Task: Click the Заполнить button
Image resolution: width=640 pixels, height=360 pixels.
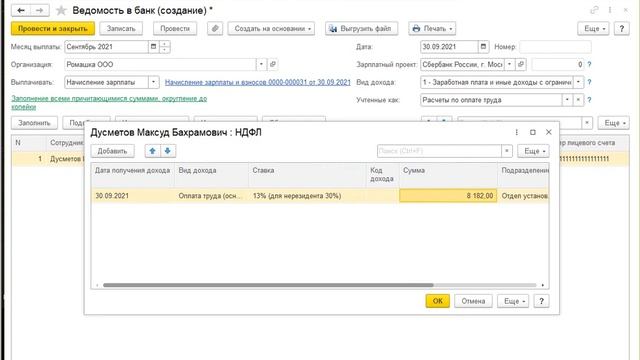Action: pyautogui.click(x=34, y=123)
